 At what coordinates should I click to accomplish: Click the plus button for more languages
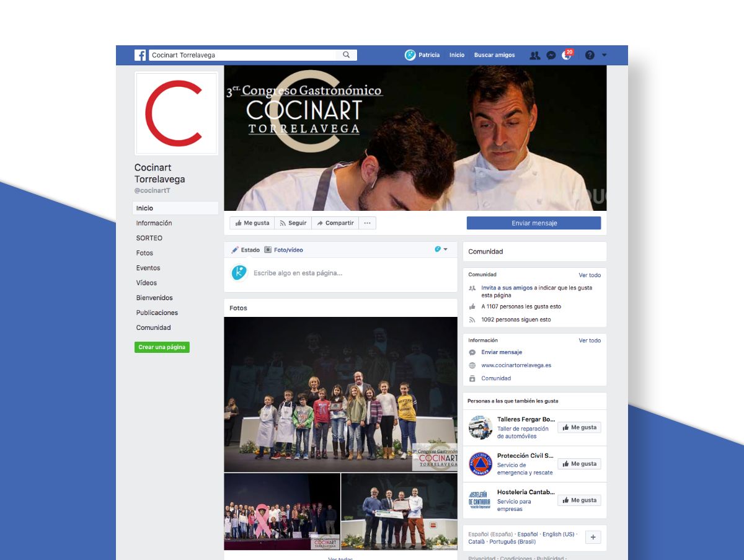point(593,537)
